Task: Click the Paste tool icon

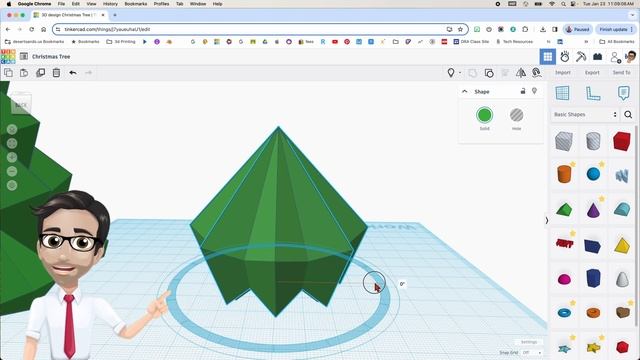Action: [x=24, y=73]
